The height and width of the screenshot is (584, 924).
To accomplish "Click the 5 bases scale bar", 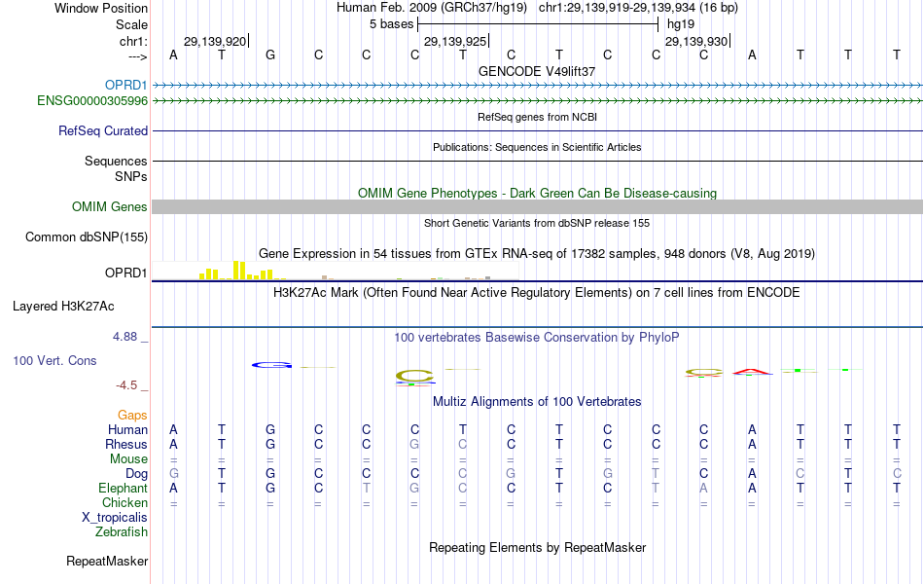I will coord(538,24).
